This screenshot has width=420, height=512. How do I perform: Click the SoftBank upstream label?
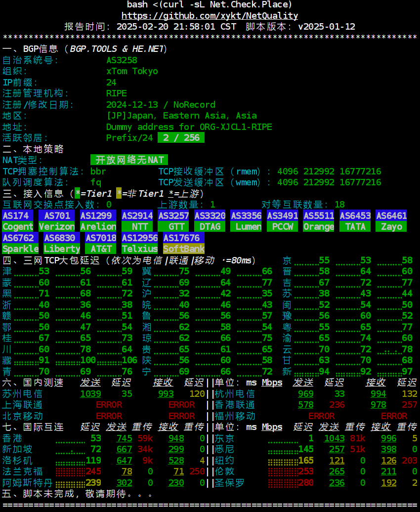pos(184,249)
